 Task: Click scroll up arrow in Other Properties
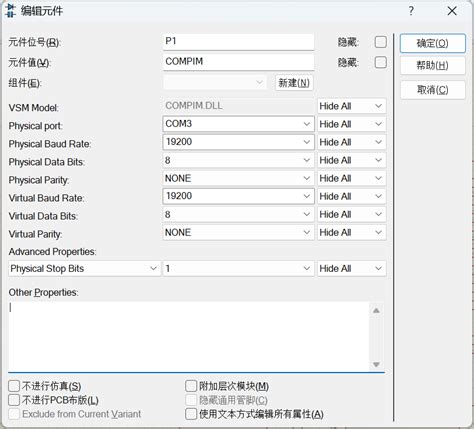[x=376, y=311]
